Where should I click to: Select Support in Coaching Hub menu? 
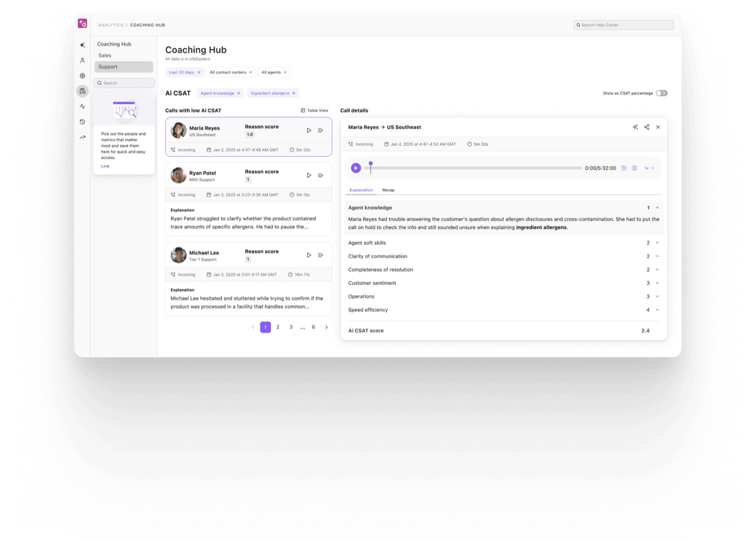pyautogui.click(x=124, y=67)
